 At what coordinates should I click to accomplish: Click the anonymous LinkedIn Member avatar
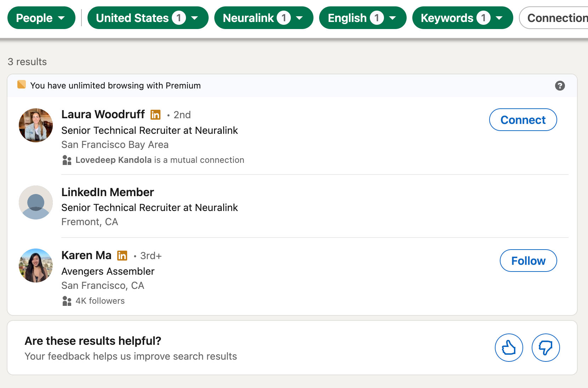point(36,202)
